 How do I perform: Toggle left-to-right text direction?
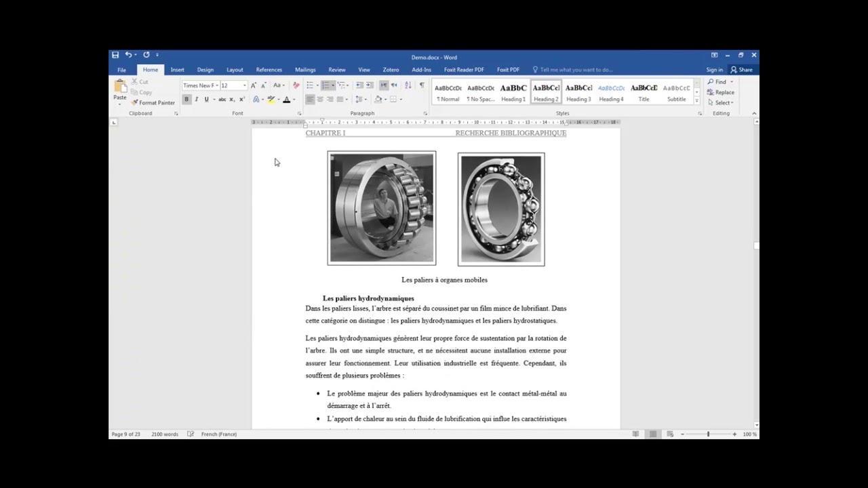point(384,85)
